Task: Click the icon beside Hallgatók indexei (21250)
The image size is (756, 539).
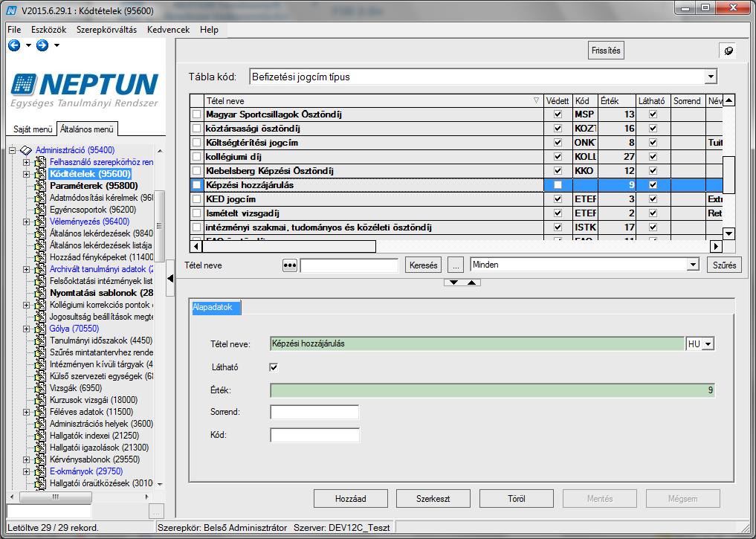Action: 40,436
